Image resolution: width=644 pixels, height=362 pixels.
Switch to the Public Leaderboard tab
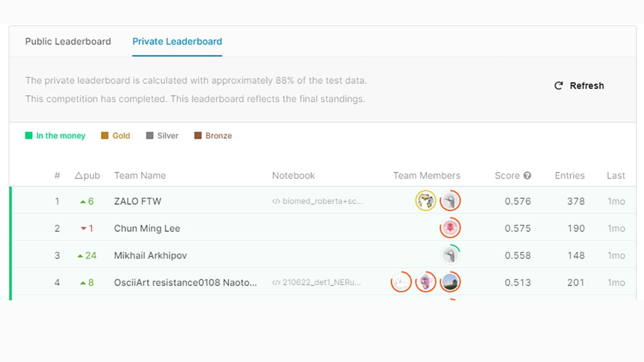[x=68, y=41]
